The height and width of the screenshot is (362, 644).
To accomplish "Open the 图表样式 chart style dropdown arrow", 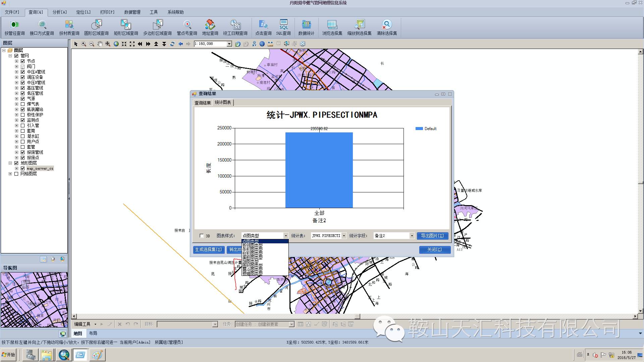I will (286, 236).
